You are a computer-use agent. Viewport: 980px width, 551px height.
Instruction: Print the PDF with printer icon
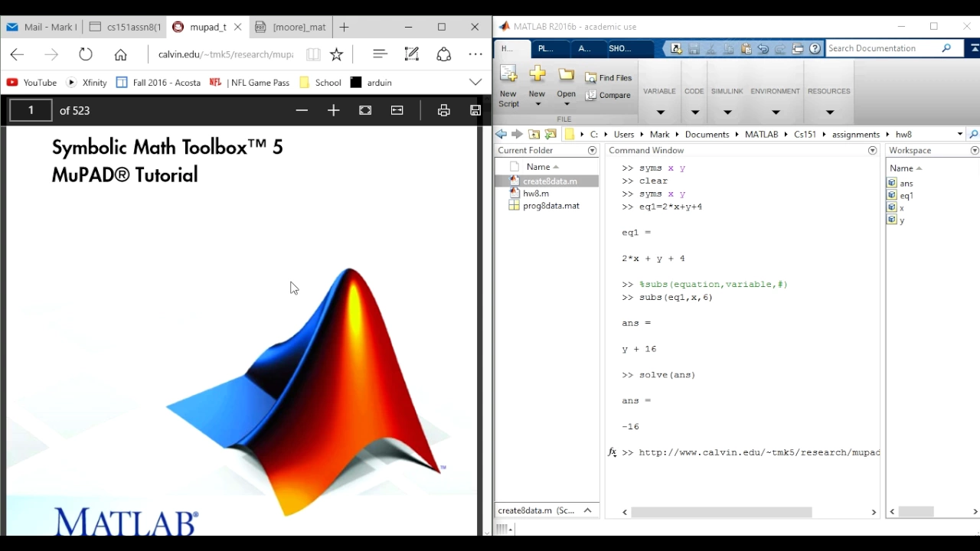pos(443,111)
